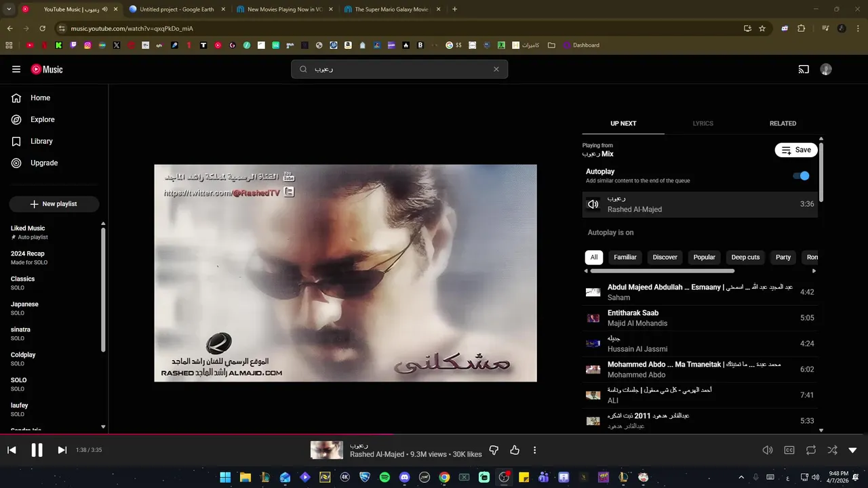This screenshot has width=868, height=488.
Task: Click the album art video thumbnail
Action: [x=345, y=273]
